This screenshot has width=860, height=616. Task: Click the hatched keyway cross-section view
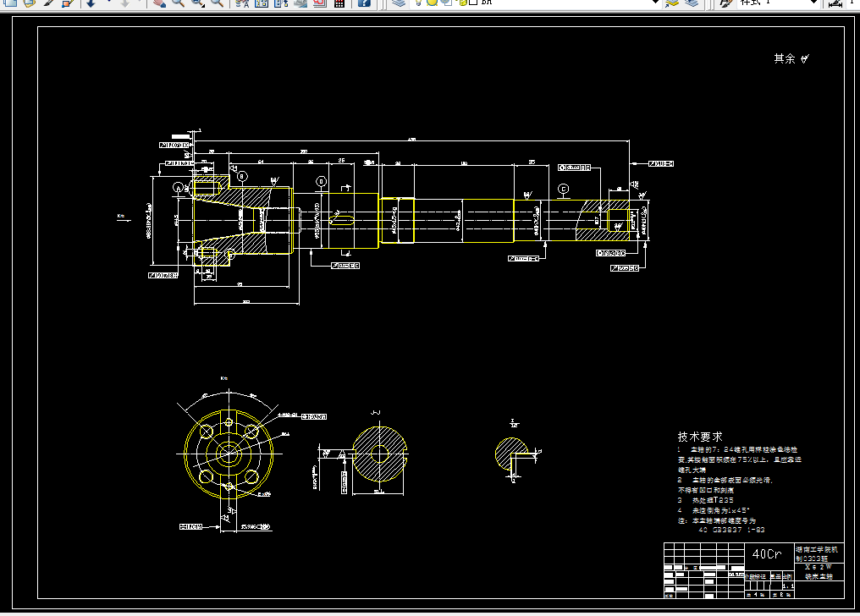[x=379, y=454]
